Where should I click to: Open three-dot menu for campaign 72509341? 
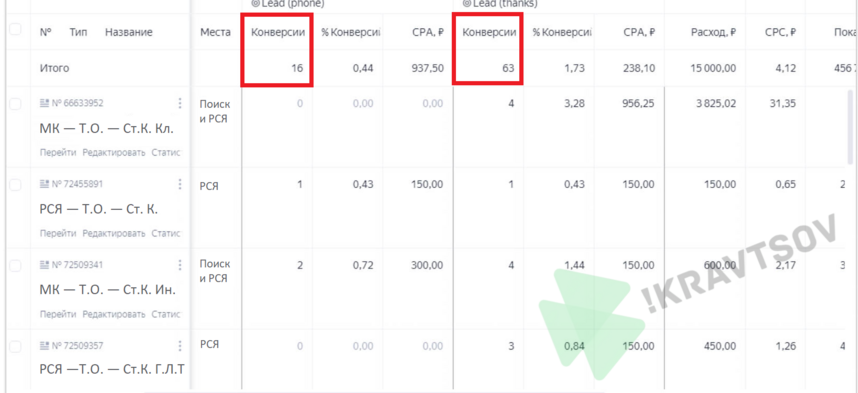pyautogui.click(x=180, y=265)
